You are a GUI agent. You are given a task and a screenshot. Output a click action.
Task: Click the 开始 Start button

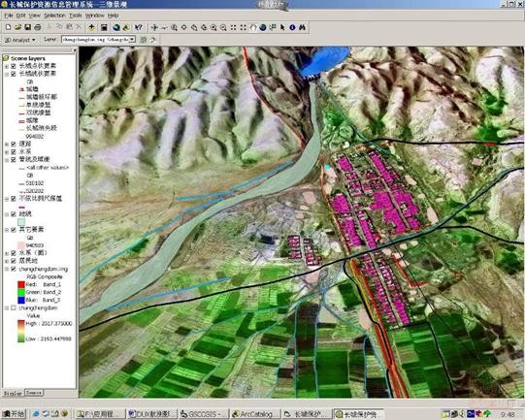(x=14, y=414)
